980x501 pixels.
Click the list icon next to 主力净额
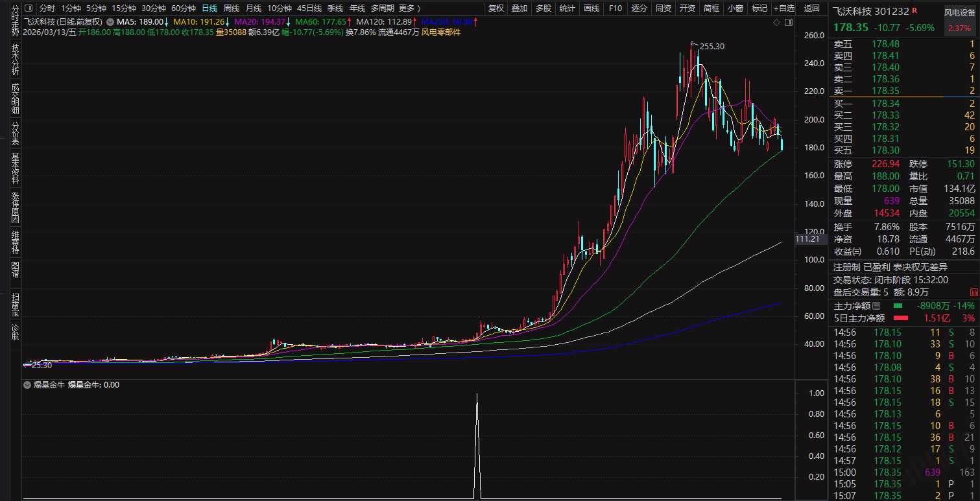coord(876,305)
